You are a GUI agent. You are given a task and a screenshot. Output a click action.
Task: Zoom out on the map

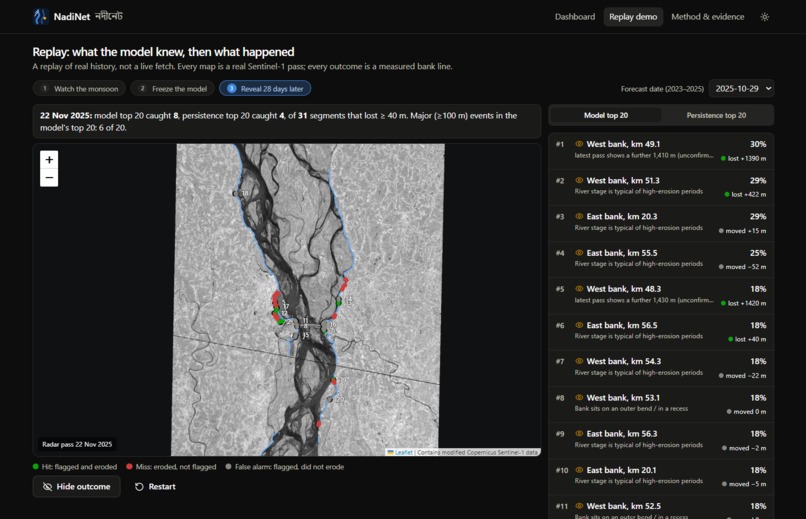click(x=49, y=178)
